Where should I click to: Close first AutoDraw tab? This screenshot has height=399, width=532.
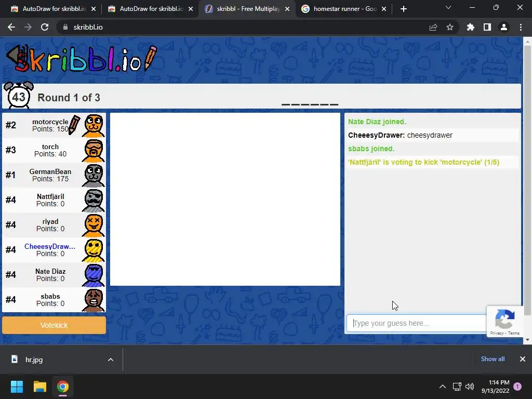coord(94,9)
